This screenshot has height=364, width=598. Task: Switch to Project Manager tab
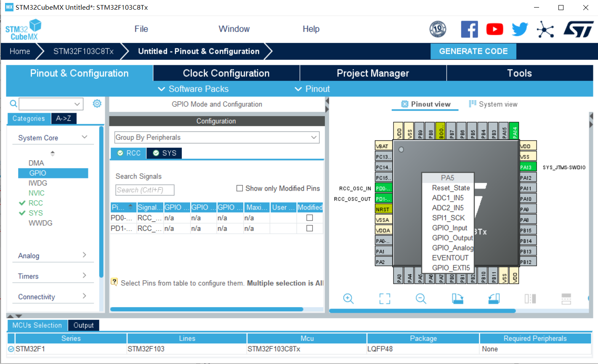(373, 73)
